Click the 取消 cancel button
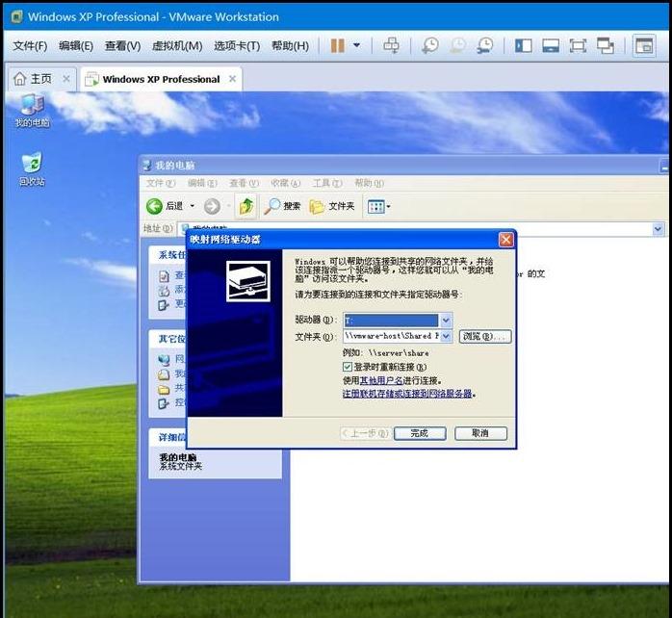This screenshot has height=618, width=672. coord(480,433)
